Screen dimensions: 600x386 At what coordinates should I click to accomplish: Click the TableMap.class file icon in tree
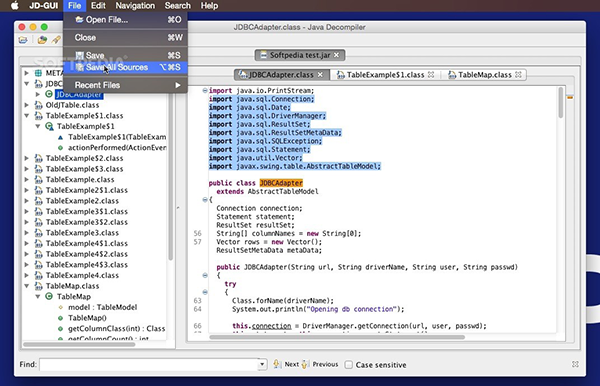tap(38, 286)
